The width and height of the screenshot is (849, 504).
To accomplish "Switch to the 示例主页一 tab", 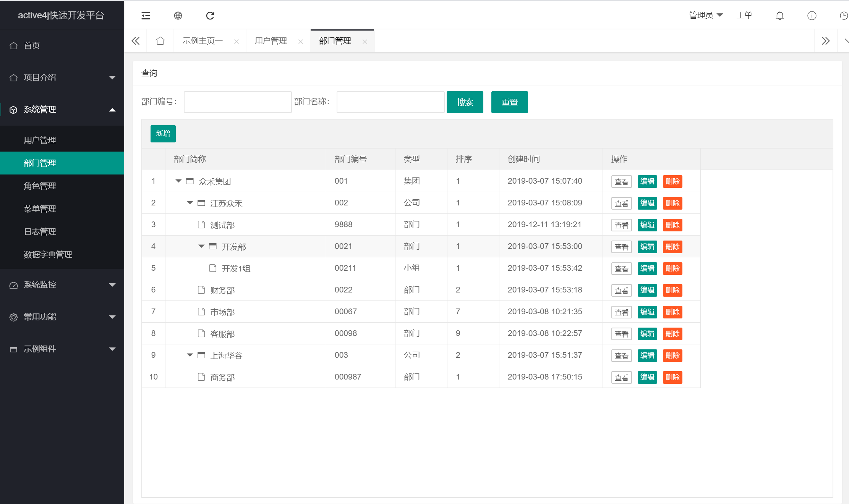I will coord(203,41).
